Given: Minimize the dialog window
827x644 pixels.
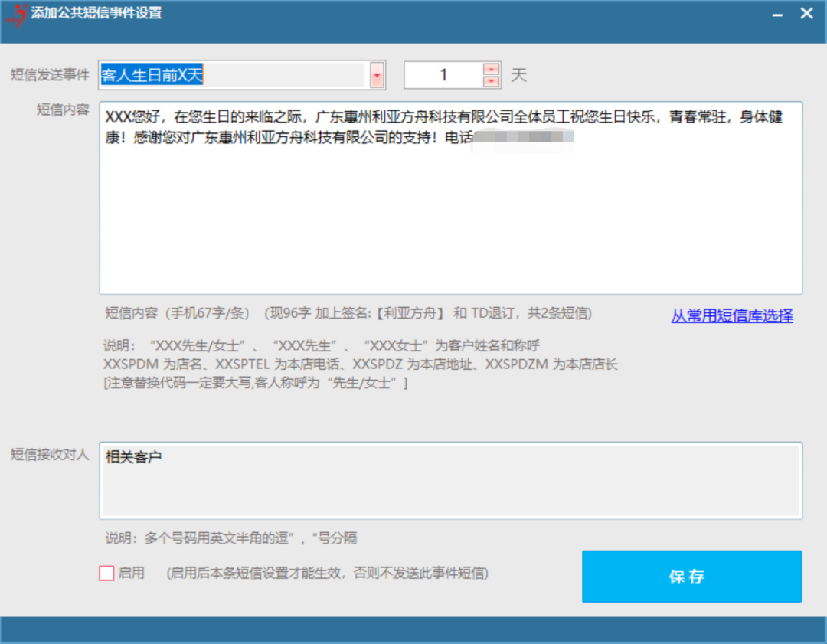Looking at the screenshot, I should pos(776,13).
